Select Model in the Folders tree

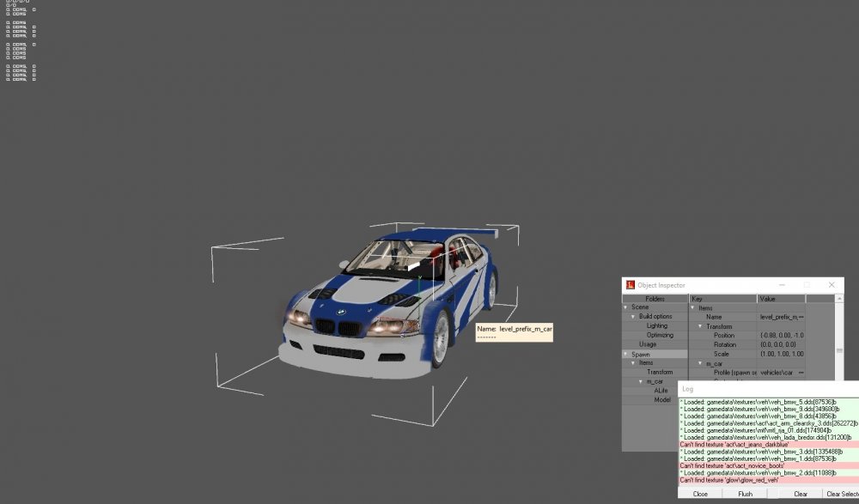coord(661,400)
